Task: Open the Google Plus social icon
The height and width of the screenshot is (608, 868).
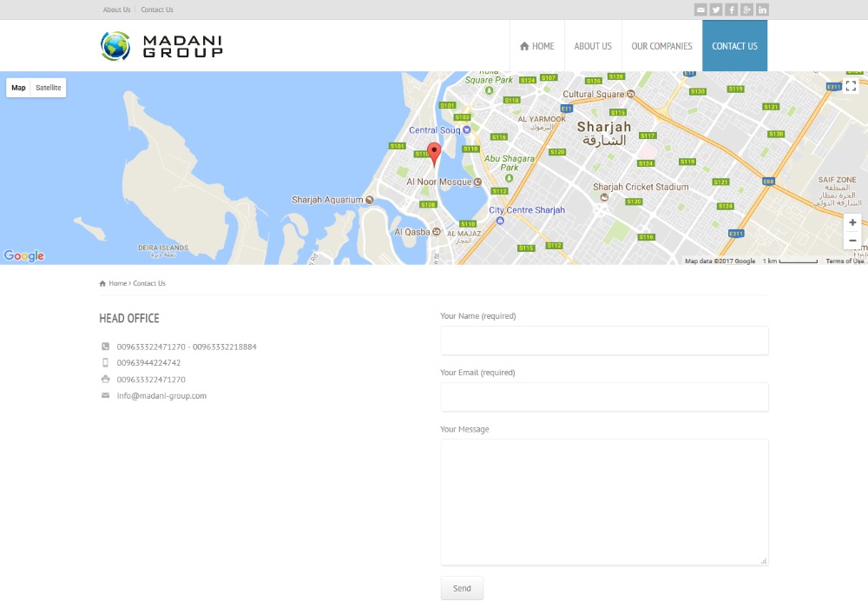Action: click(x=746, y=10)
